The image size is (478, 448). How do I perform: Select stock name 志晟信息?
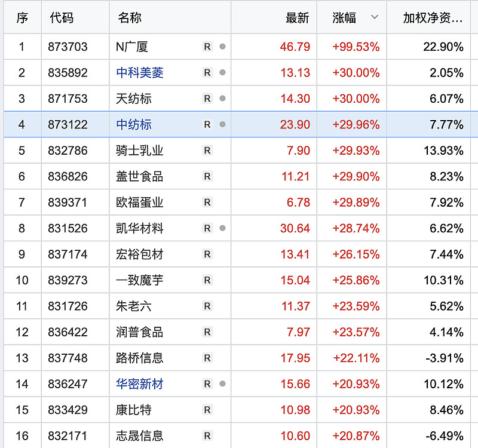click(x=140, y=435)
